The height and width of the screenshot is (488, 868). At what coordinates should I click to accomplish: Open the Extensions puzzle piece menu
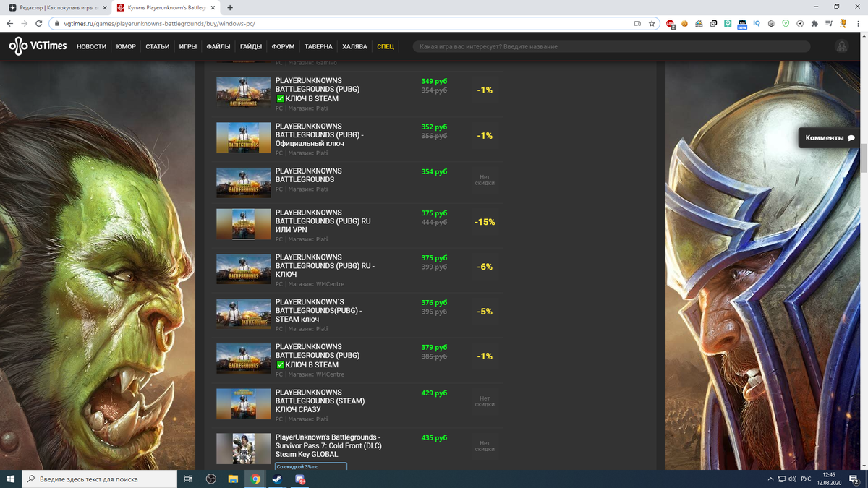tap(814, 23)
